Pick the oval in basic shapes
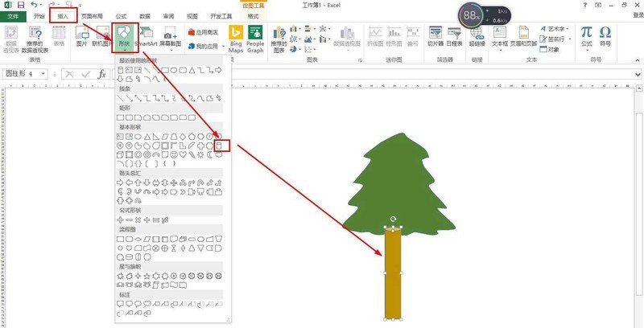The image size is (644, 328). coord(138,136)
